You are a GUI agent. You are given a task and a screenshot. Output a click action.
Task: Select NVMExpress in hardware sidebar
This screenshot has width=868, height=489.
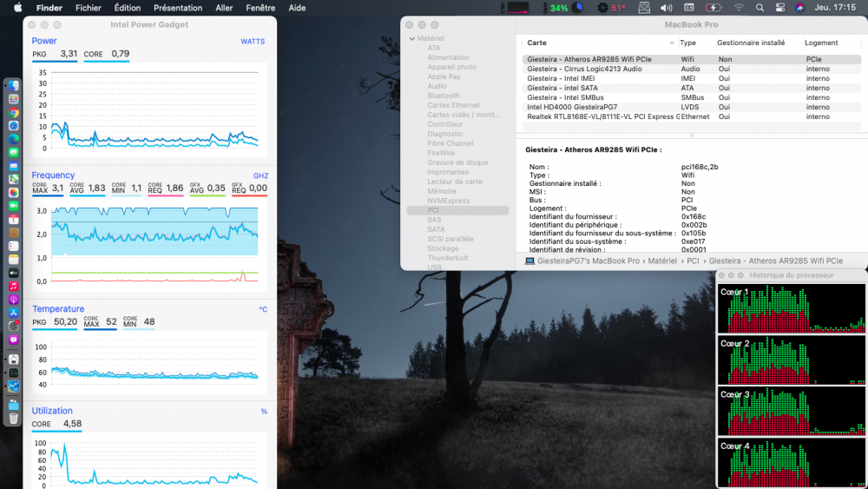click(449, 201)
